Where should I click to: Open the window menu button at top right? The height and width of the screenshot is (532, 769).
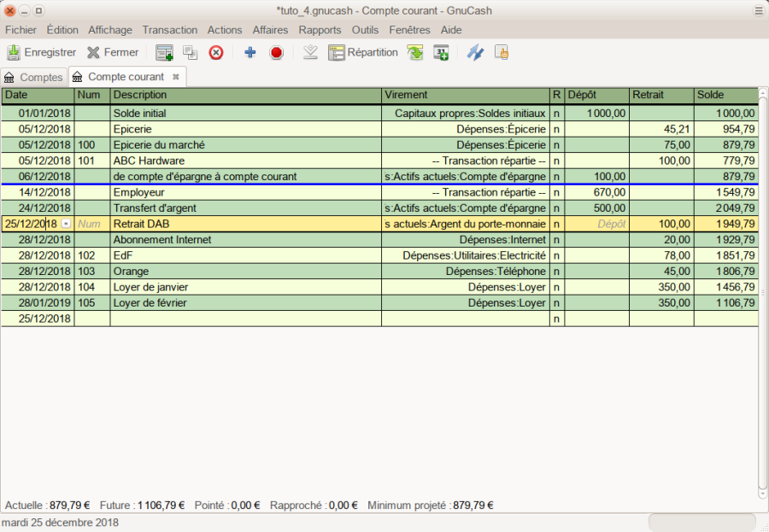tap(758, 10)
